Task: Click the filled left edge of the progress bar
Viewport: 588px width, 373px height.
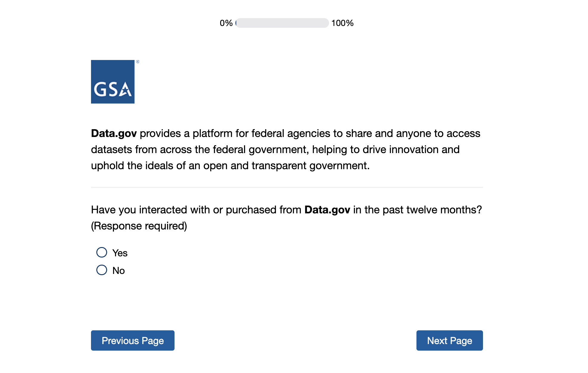Action: 236,23
